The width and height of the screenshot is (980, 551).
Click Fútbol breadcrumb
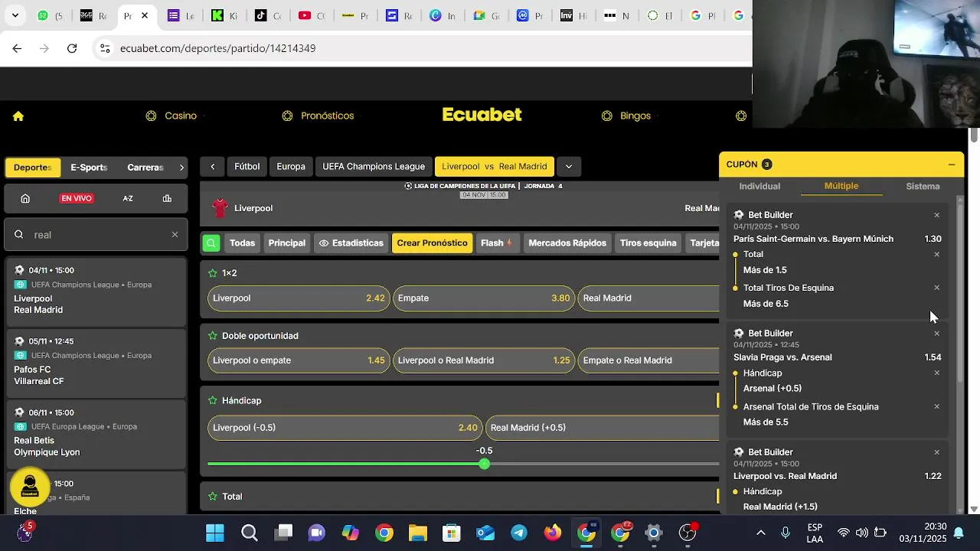point(247,167)
